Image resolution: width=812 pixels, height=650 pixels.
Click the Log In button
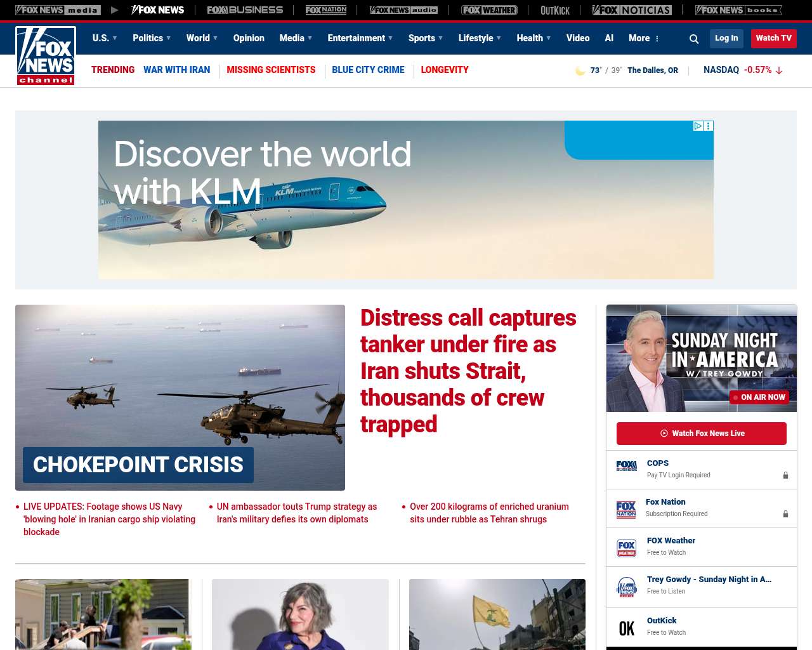726,38
